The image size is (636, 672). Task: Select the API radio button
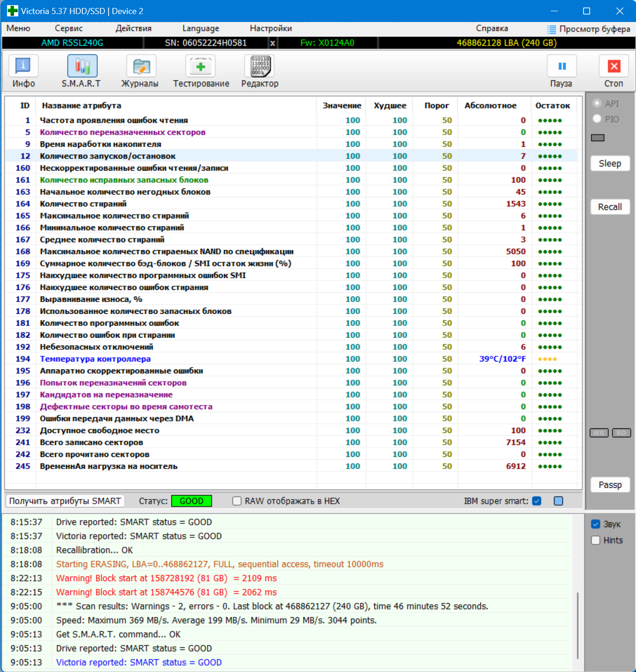click(x=597, y=103)
